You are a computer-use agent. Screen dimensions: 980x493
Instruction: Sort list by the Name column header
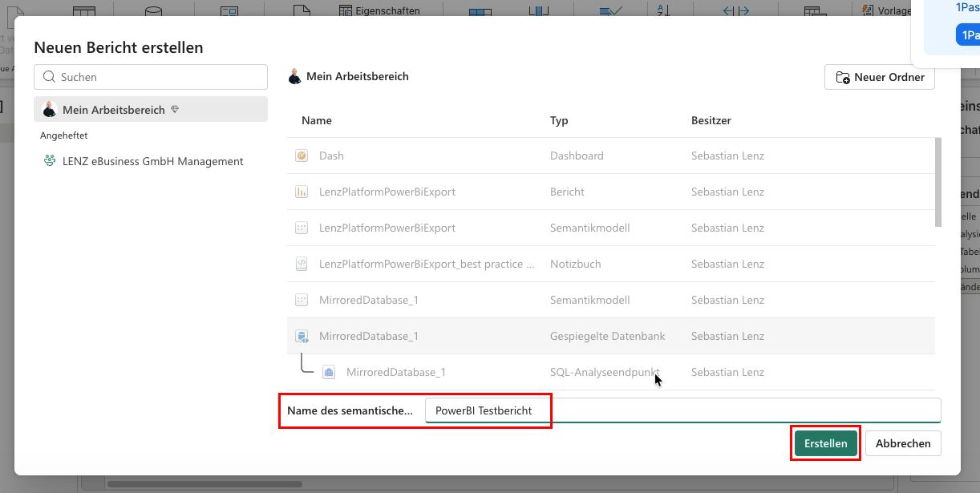pos(317,120)
